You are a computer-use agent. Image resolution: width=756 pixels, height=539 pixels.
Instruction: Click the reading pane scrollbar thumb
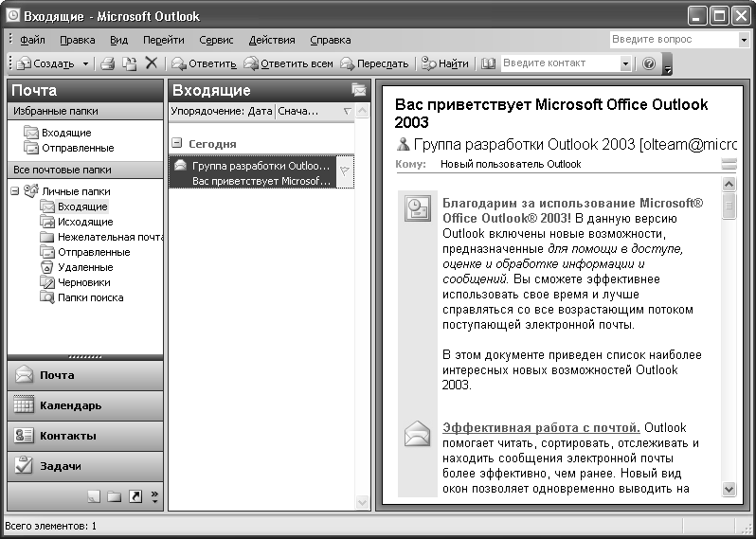coord(729,206)
